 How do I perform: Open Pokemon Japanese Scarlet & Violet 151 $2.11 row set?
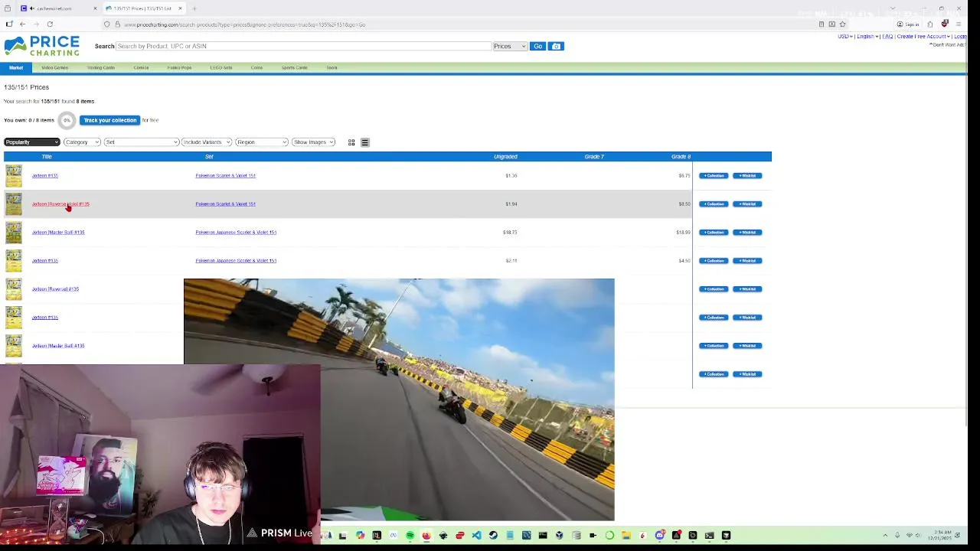[236, 261]
